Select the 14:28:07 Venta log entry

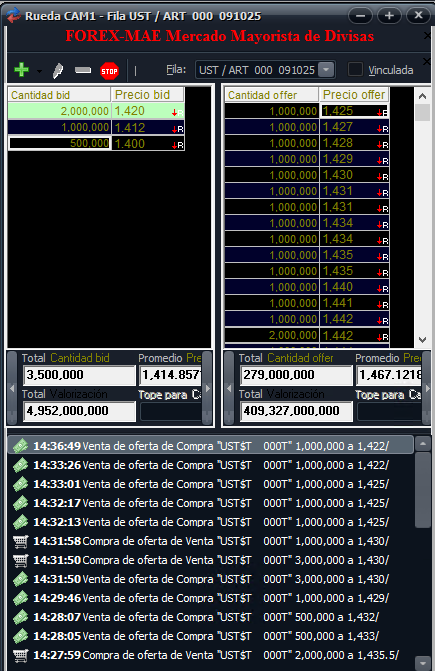click(211, 617)
